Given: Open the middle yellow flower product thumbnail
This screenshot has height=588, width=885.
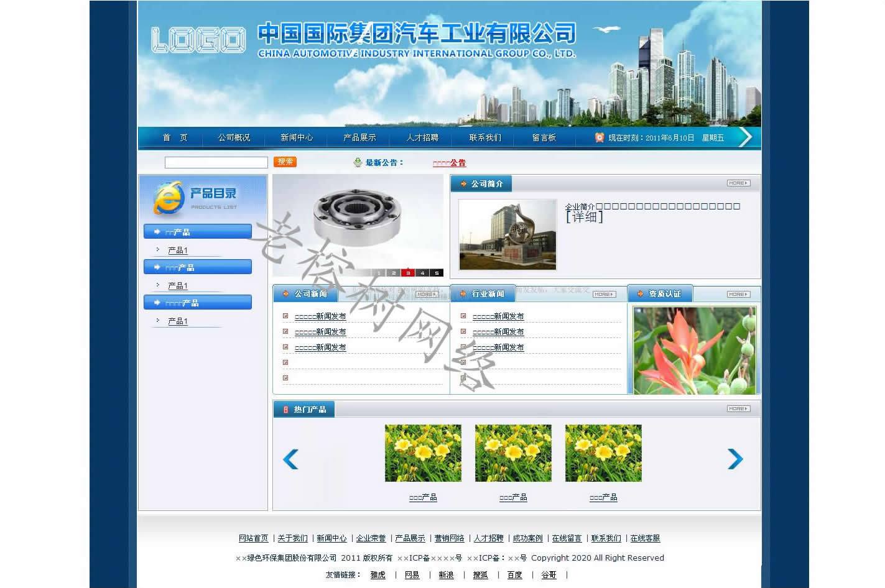Looking at the screenshot, I should (513, 453).
